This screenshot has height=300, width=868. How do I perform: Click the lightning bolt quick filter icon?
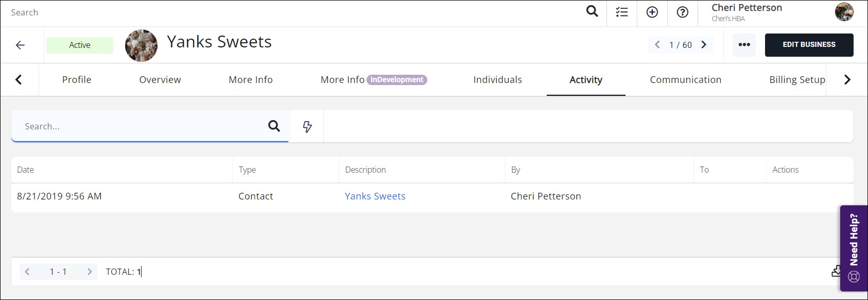[x=307, y=126]
